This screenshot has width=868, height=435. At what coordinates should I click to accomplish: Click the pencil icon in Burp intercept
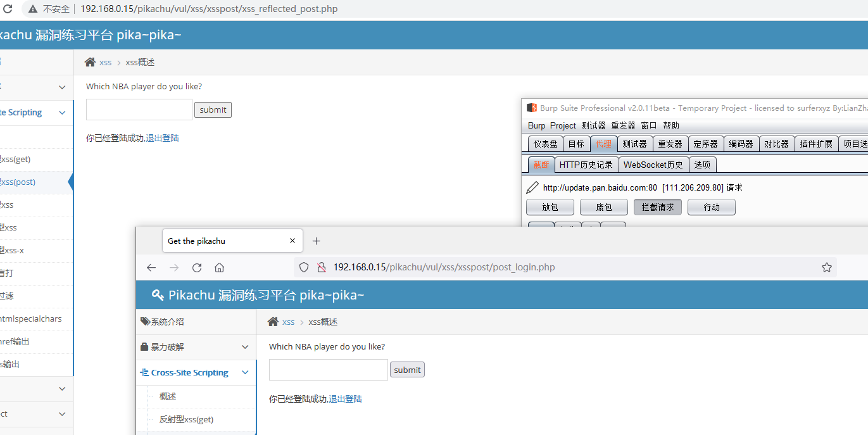[x=532, y=187]
